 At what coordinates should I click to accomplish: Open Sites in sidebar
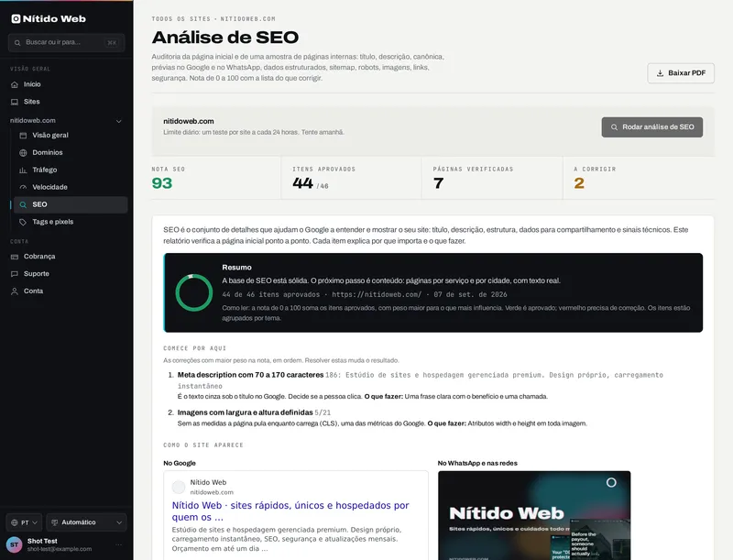pyautogui.click(x=67, y=102)
